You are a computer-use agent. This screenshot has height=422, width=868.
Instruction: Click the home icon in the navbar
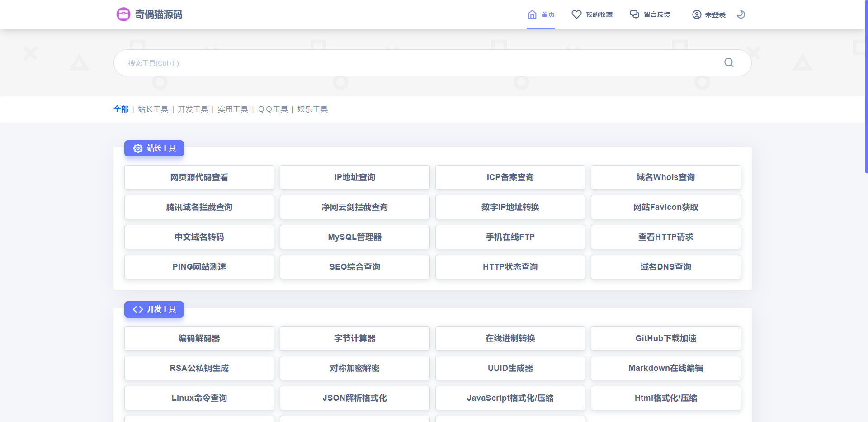tap(532, 14)
